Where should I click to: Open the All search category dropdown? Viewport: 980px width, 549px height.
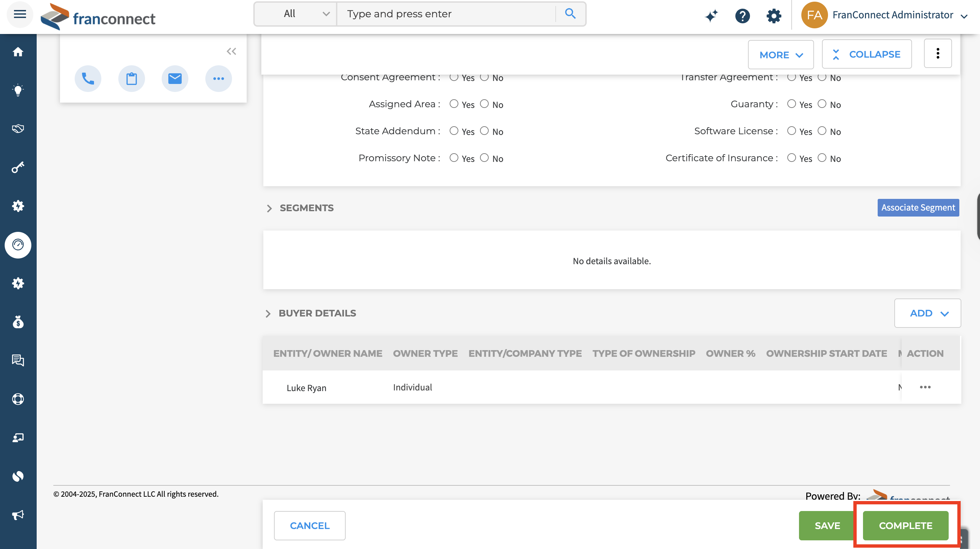click(x=296, y=14)
